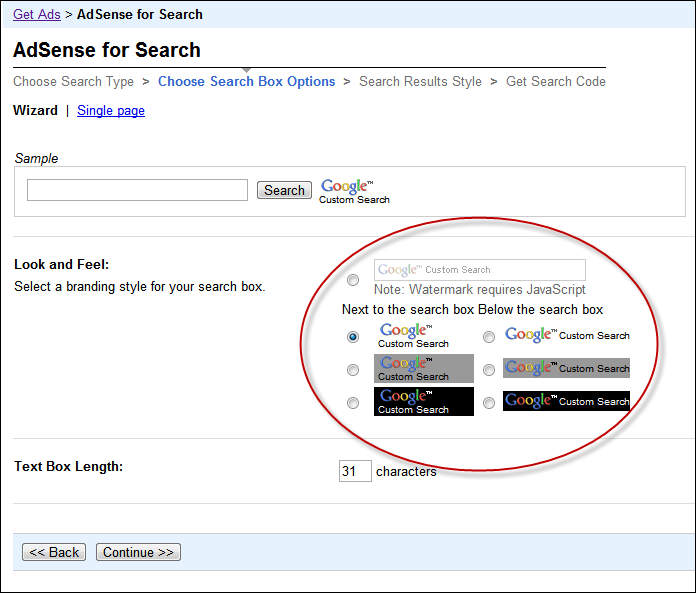Image resolution: width=696 pixels, height=593 pixels.
Task: Select white logo below search box radio
Action: pos(489,337)
